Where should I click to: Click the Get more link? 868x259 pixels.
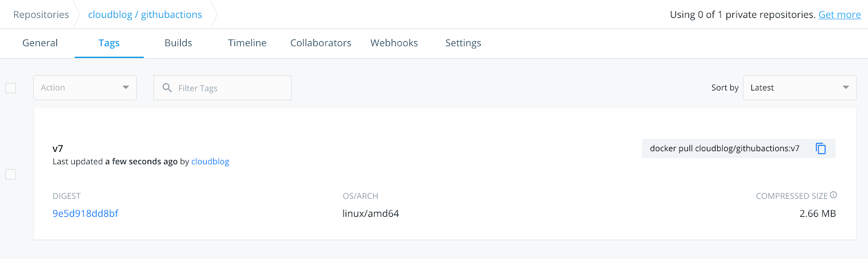[x=839, y=15]
